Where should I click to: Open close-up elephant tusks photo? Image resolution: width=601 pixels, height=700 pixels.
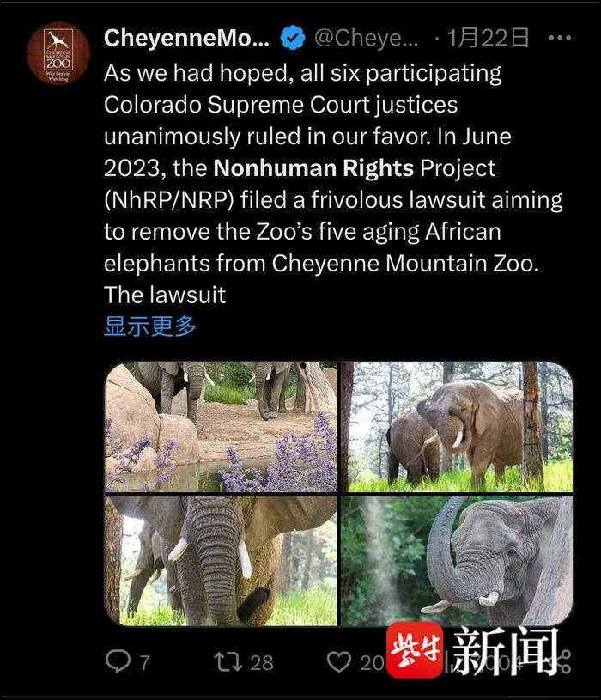(x=221, y=561)
